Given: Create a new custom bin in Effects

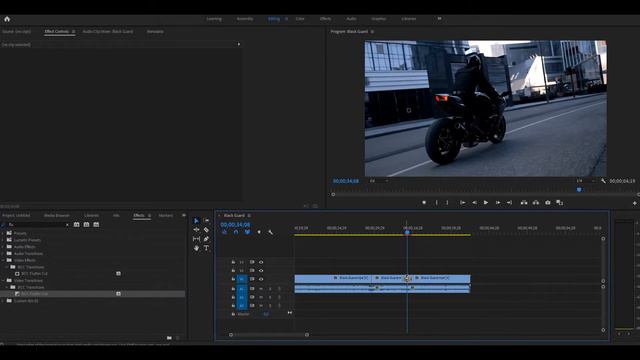Looking at the screenshot, I should click(169, 338).
